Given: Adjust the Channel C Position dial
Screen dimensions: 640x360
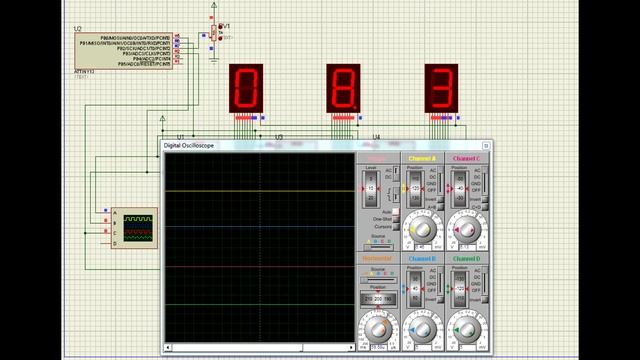Looking at the screenshot, I should [460, 189].
